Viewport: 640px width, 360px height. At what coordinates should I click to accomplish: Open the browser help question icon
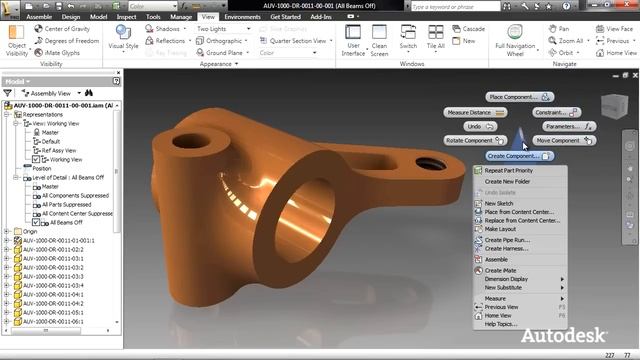[x=116, y=81]
